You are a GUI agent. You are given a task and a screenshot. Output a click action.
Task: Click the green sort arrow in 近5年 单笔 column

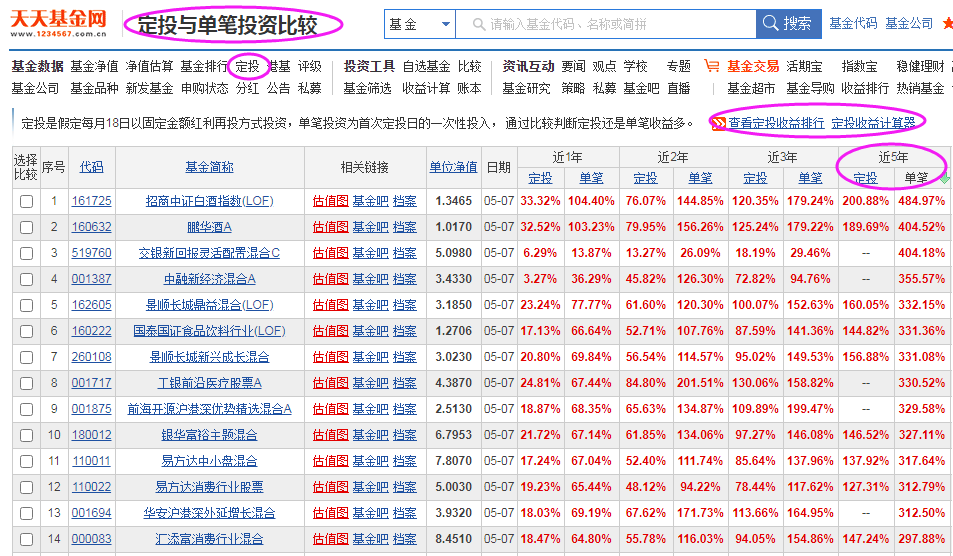[944, 179]
